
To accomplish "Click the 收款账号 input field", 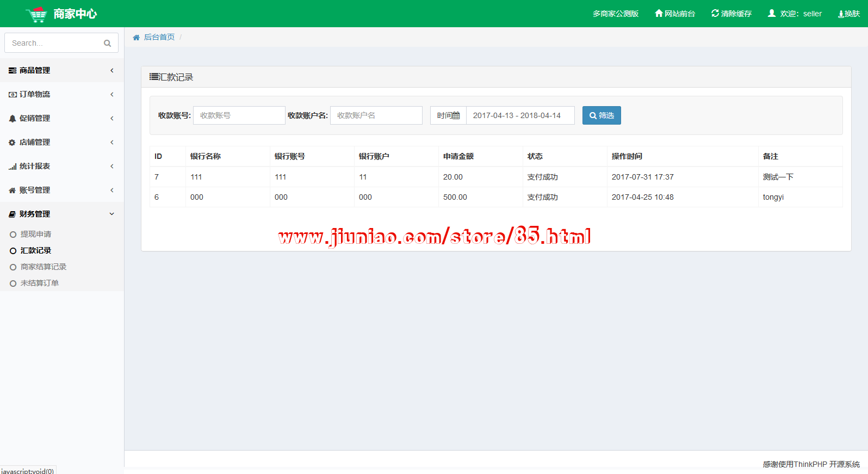I will [239, 115].
